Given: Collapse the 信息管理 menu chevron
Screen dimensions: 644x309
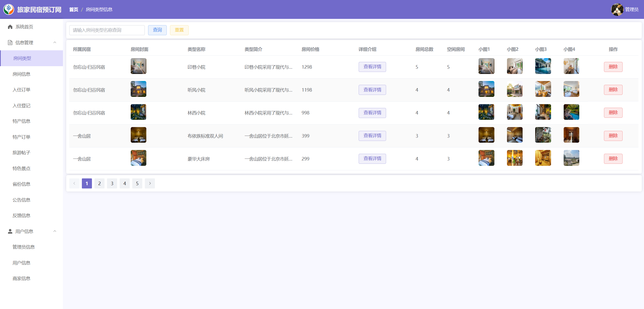Looking at the screenshot, I should 55,43.
